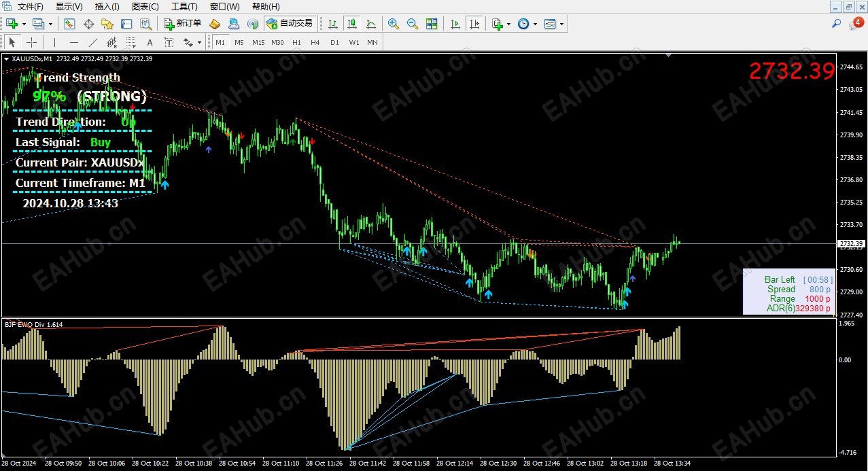Open the chart profiles icon
Screen dimensions: 868x471
click(38, 24)
